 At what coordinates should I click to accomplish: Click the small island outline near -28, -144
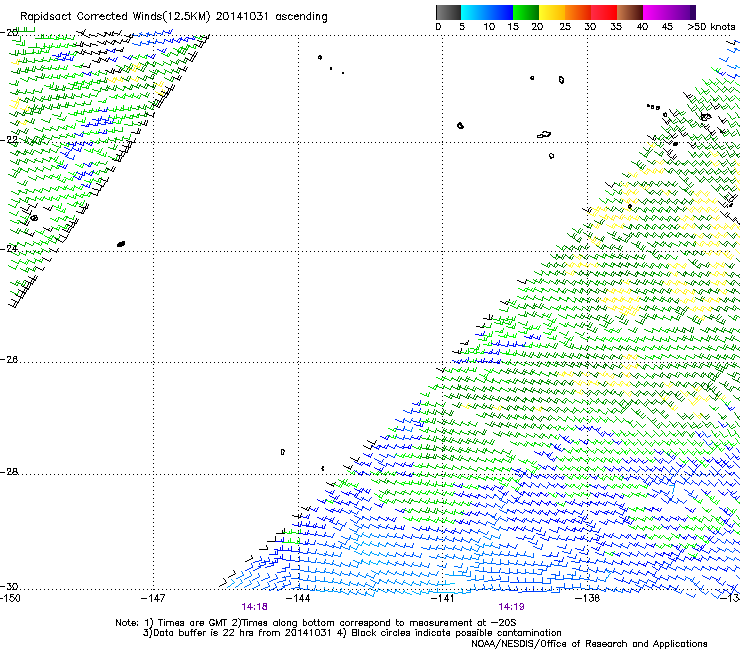(x=283, y=452)
